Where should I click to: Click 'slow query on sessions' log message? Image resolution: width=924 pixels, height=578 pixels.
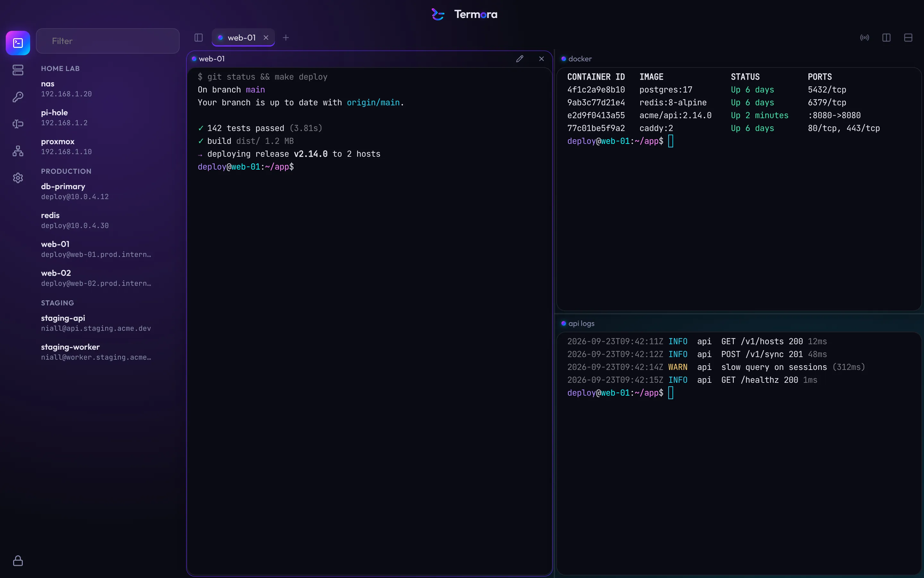pos(774,367)
